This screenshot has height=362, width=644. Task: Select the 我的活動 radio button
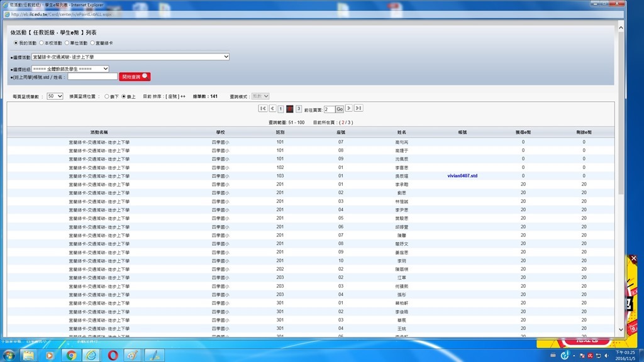(x=16, y=43)
